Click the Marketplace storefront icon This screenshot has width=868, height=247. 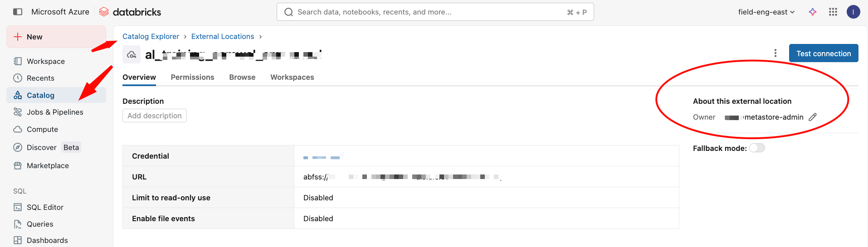18,165
